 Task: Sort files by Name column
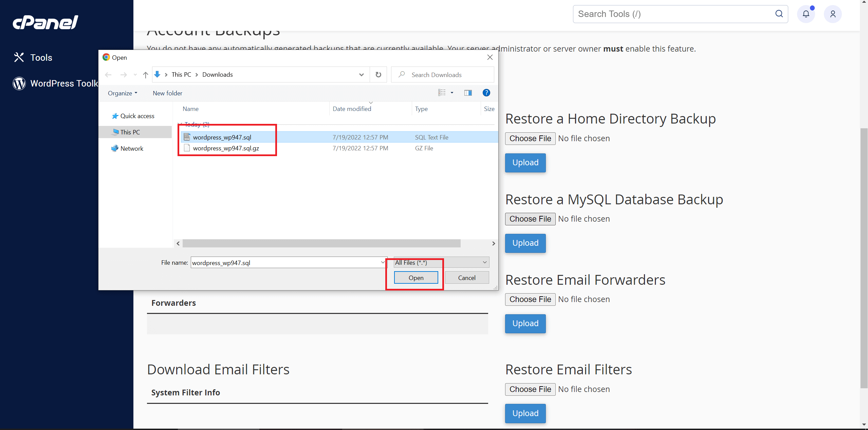click(190, 109)
